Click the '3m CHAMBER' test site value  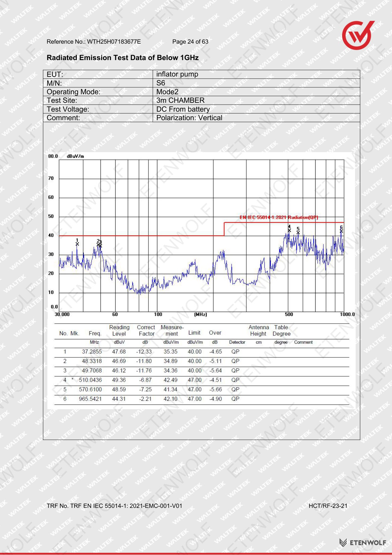click(x=180, y=100)
